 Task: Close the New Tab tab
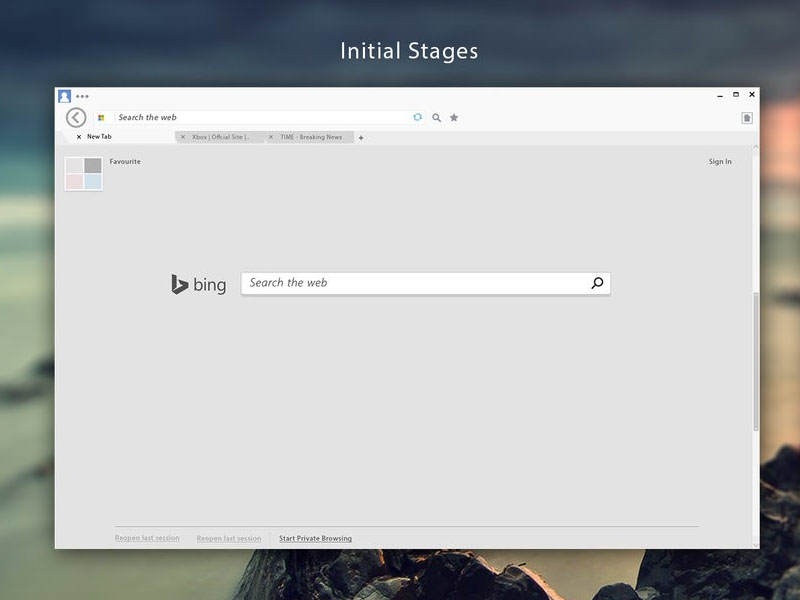coord(79,137)
